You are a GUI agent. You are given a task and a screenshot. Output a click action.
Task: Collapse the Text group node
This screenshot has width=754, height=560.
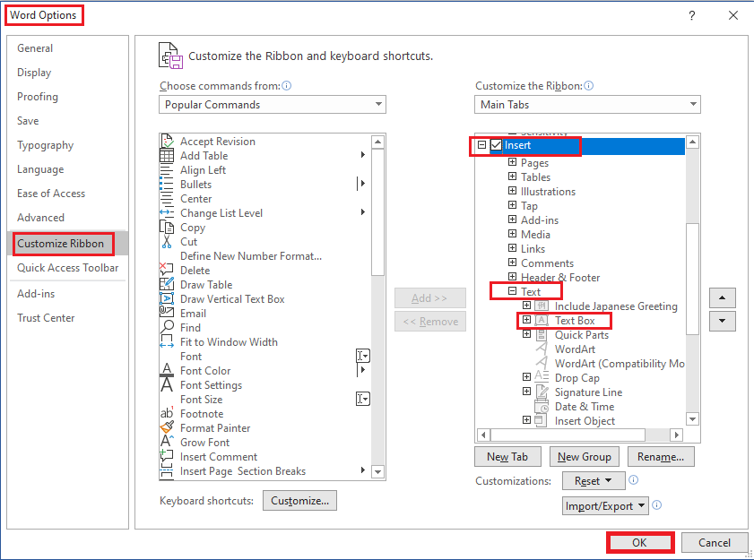512,291
